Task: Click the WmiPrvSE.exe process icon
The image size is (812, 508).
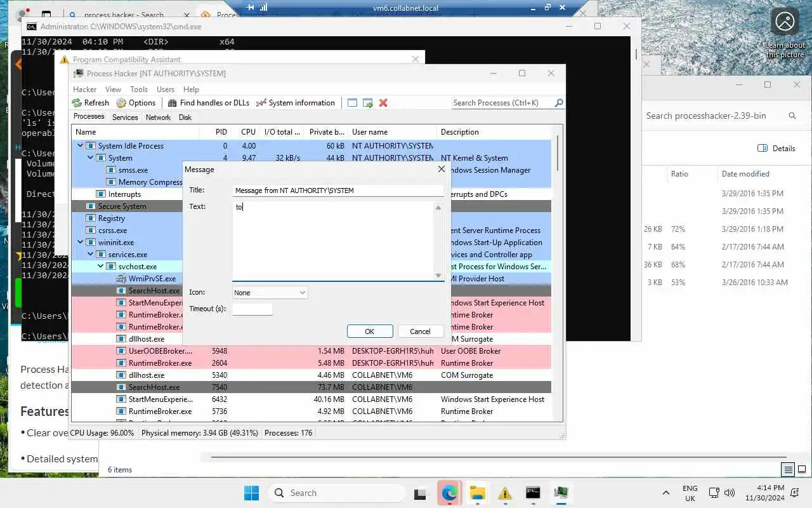Action: [x=121, y=279]
